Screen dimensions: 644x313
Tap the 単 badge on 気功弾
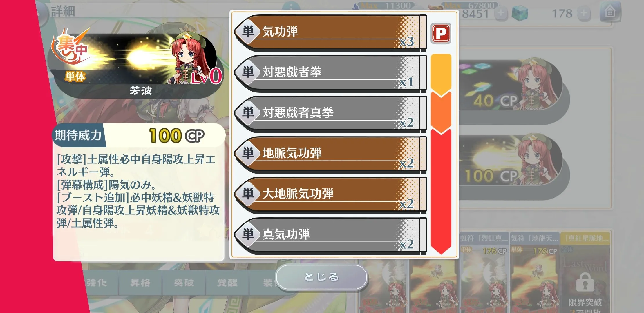point(247,31)
